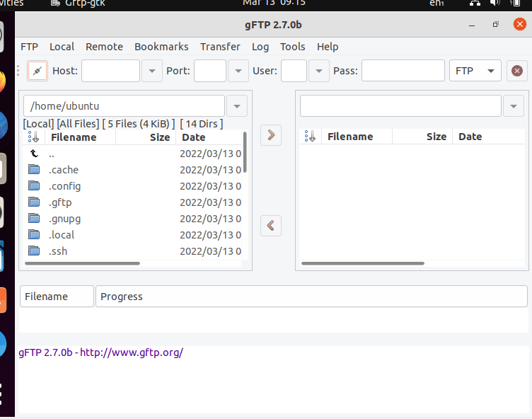Sort local files by Size header

pyautogui.click(x=146, y=137)
